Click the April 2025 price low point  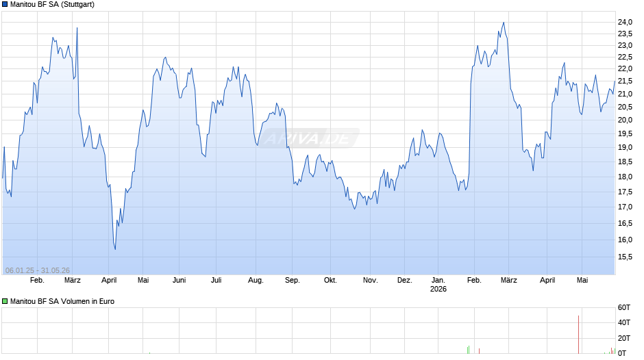[115, 248]
